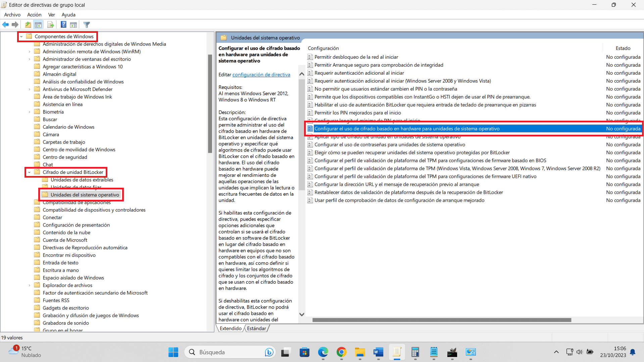The height and width of the screenshot is (362, 644).
Task: Click the policy list horizontal scrollbar
Action: (x=442, y=320)
